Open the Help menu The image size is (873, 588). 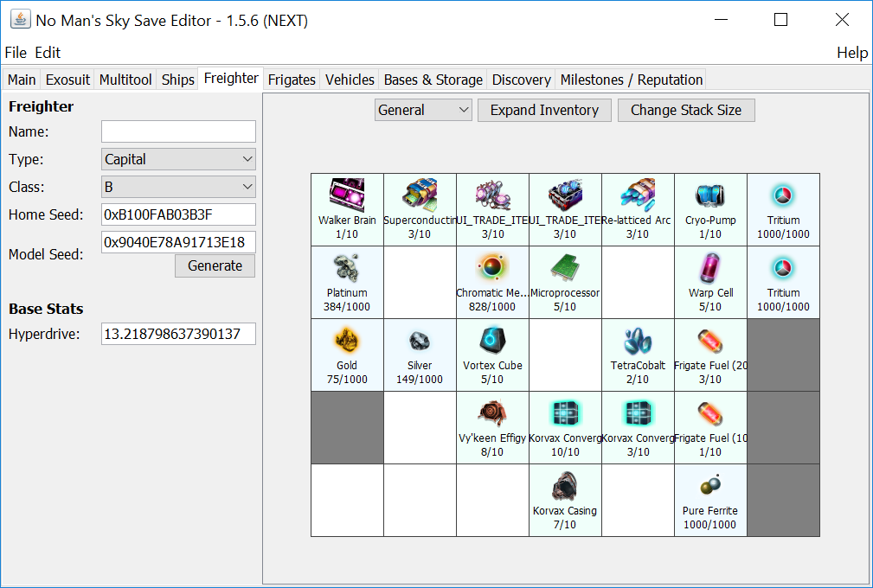pos(852,53)
